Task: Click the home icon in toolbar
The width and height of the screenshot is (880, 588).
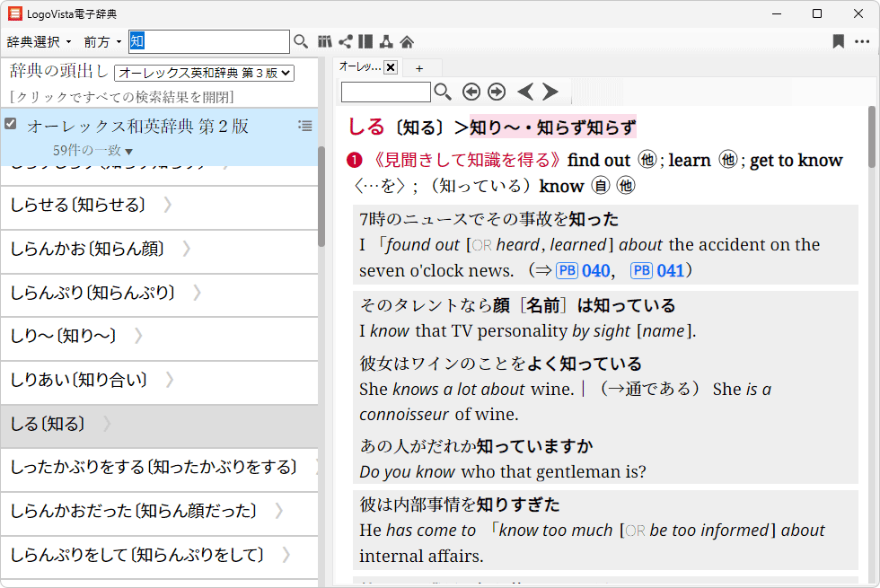Action: coord(407,41)
